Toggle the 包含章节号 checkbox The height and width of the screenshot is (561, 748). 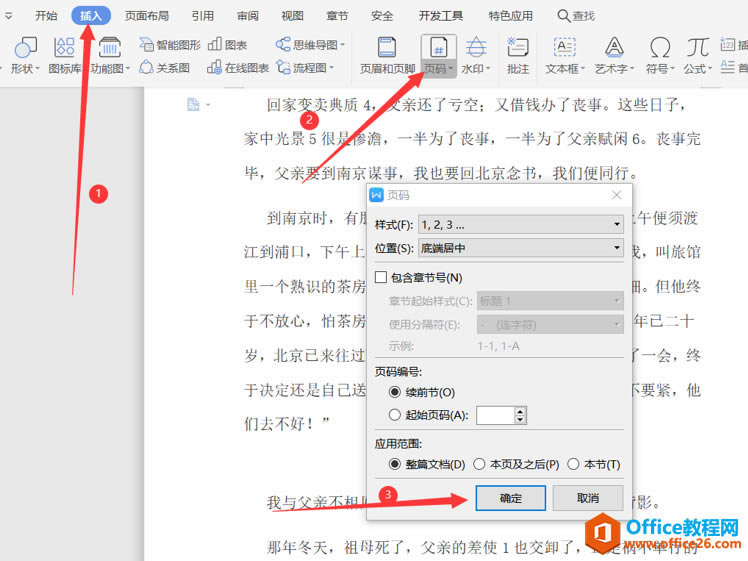381,277
